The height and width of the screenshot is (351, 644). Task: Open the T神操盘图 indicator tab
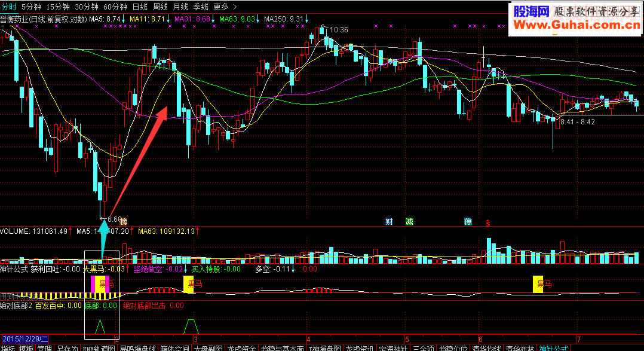click(x=324, y=348)
